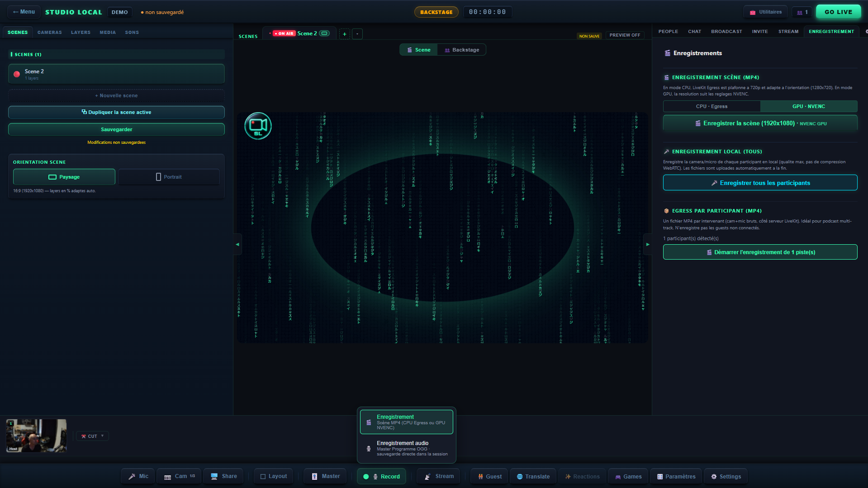Click Enregistrer tous les participants
The width and height of the screenshot is (868, 488).
click(760, 183)
